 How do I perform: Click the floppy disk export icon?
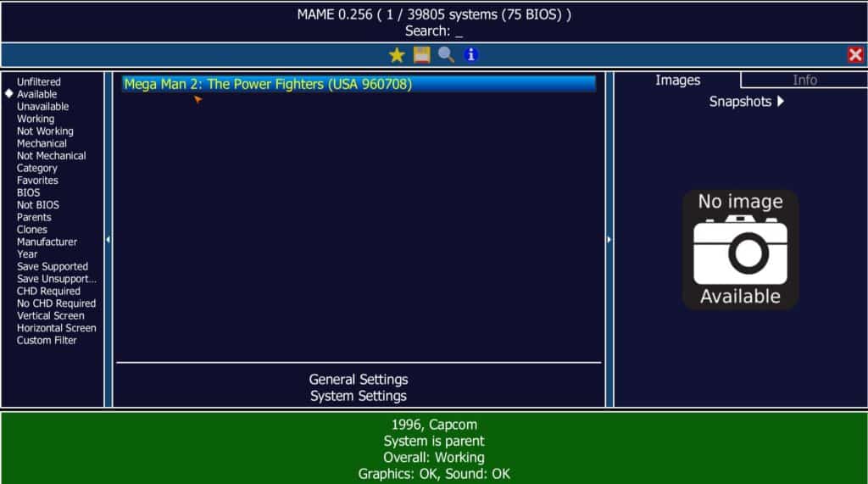[x=421, y=55]
